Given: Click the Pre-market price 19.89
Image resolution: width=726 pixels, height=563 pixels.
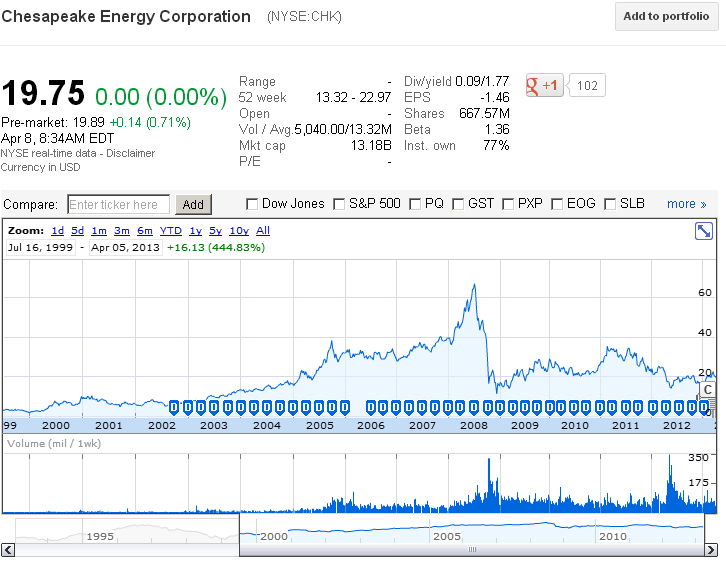Looking at the screenshot, I should point(88,122).
